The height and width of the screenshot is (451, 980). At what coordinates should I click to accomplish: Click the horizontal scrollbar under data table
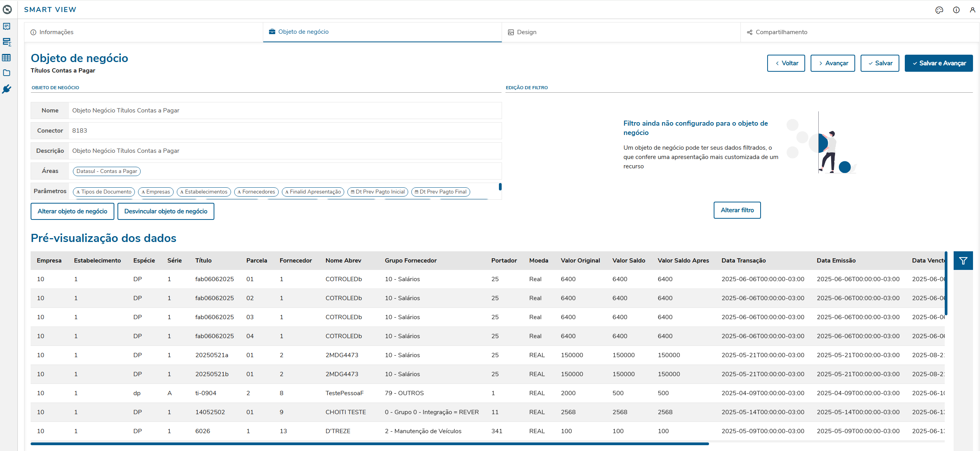pos(369,444)
